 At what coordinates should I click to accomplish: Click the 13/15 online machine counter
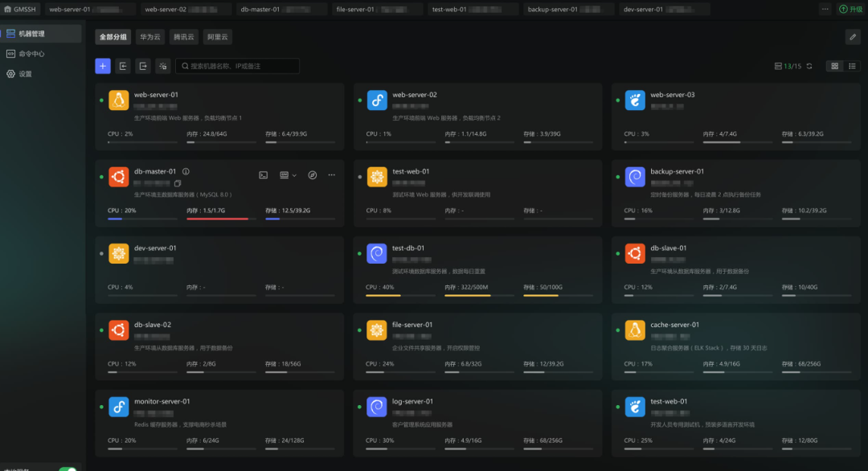coord(788,66)
